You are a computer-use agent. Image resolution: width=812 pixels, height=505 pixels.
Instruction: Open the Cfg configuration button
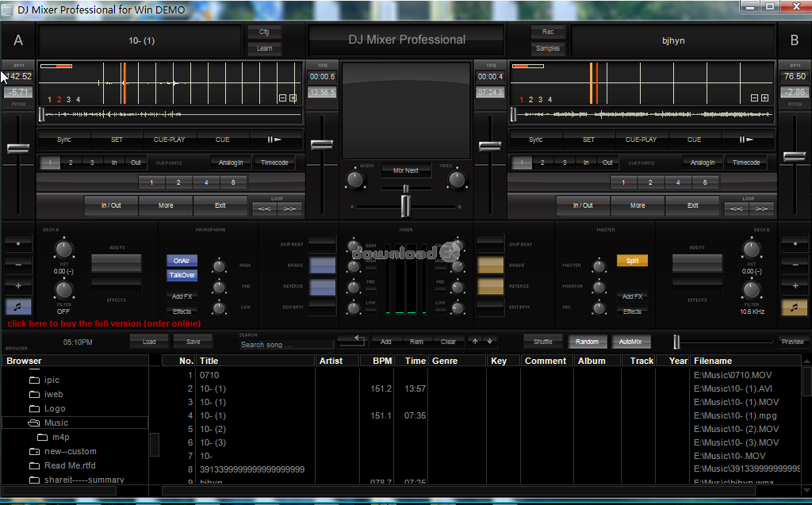click(264, 32)
